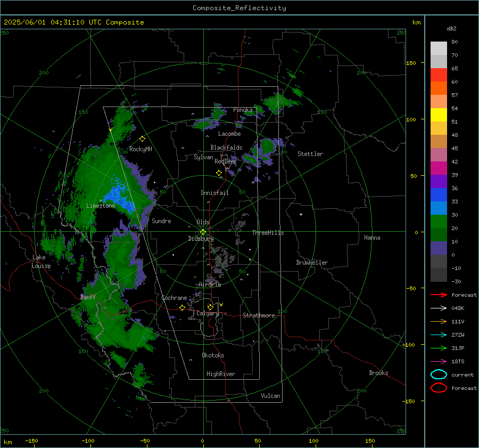Click the yellow v marker northeast of Calgary
479x448 pixels.
(x=221, y=305)
